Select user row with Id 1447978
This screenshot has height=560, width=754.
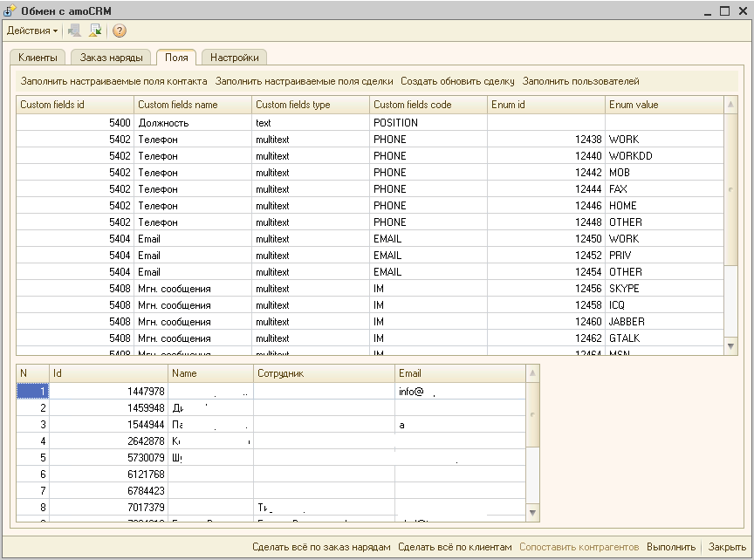[271, 392]
